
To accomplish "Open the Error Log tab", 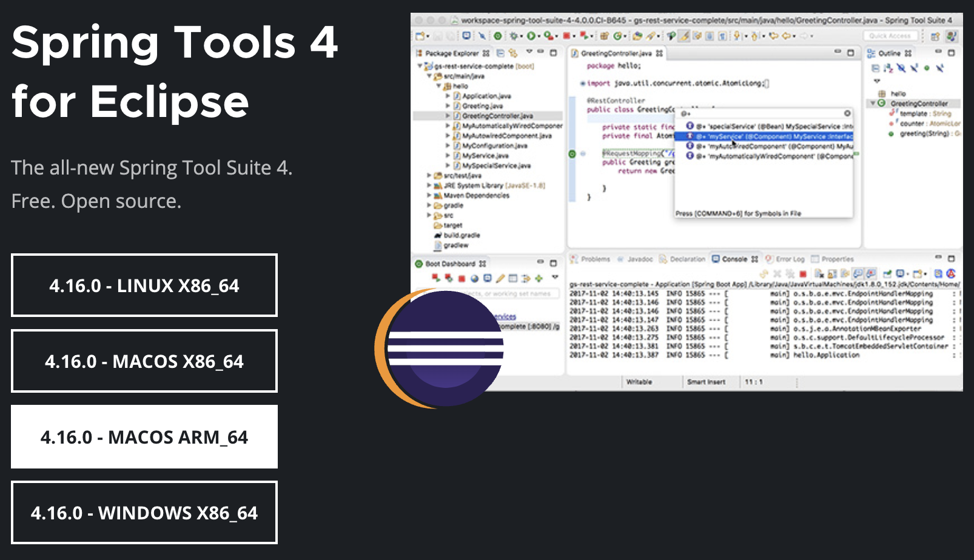I will pos(785,259).
